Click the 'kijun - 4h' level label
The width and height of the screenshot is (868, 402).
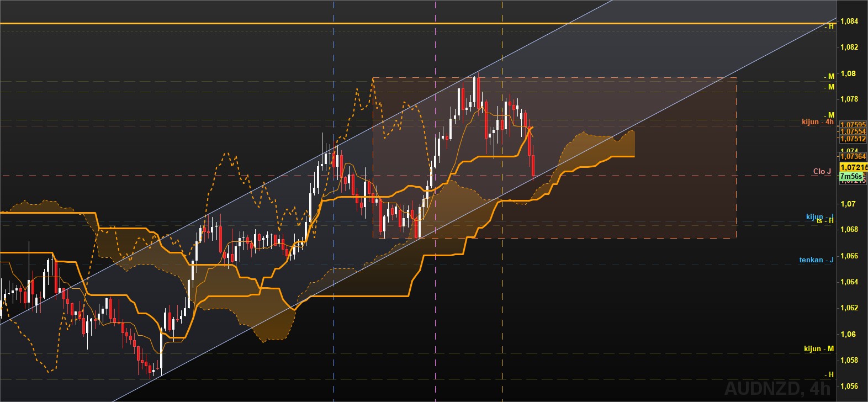818,122
